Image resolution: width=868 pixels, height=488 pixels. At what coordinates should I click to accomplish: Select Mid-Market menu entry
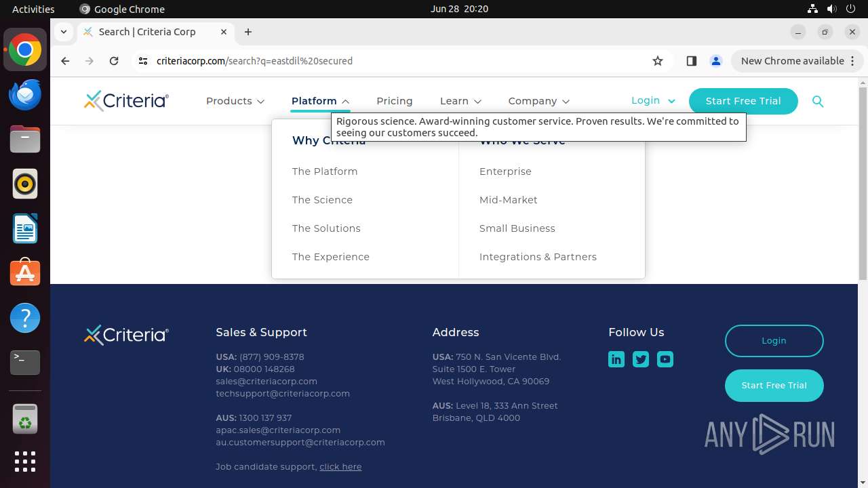[509, 200]
